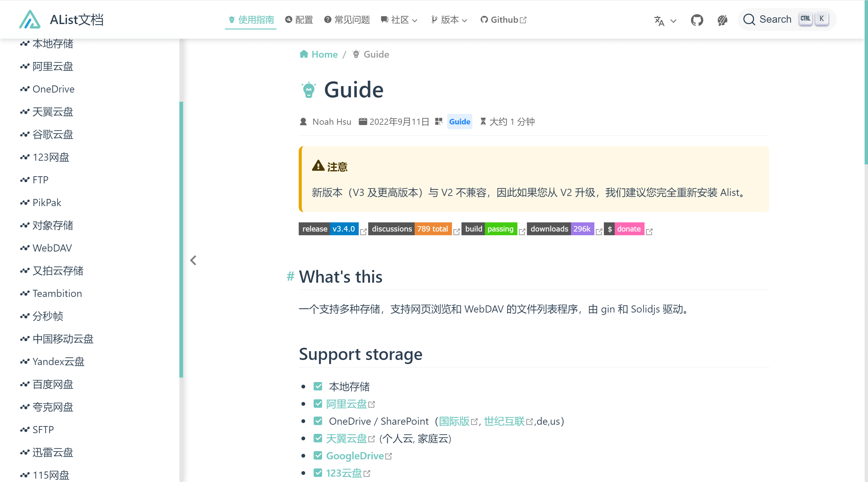Click the Guide category tag

click(459, 122)
